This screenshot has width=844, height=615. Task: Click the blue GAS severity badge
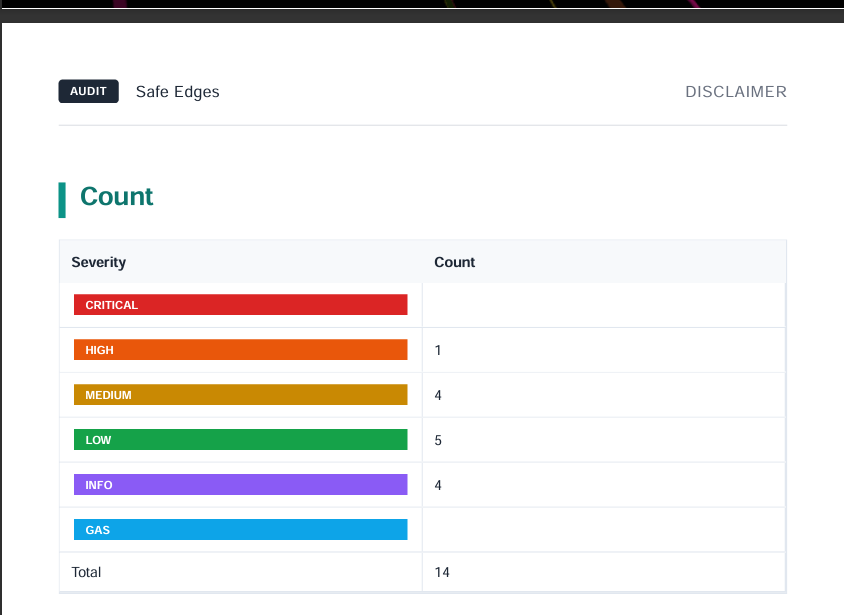[x=241, y=529]
